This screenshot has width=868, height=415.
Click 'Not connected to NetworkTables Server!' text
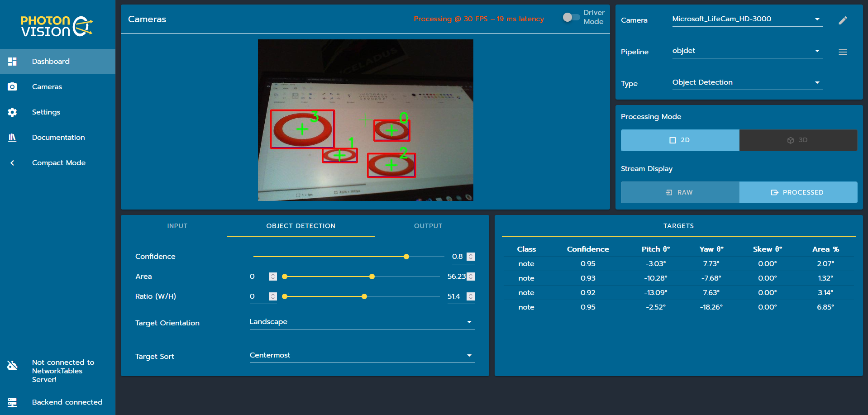pyautogui.click(x=63, y=371)
